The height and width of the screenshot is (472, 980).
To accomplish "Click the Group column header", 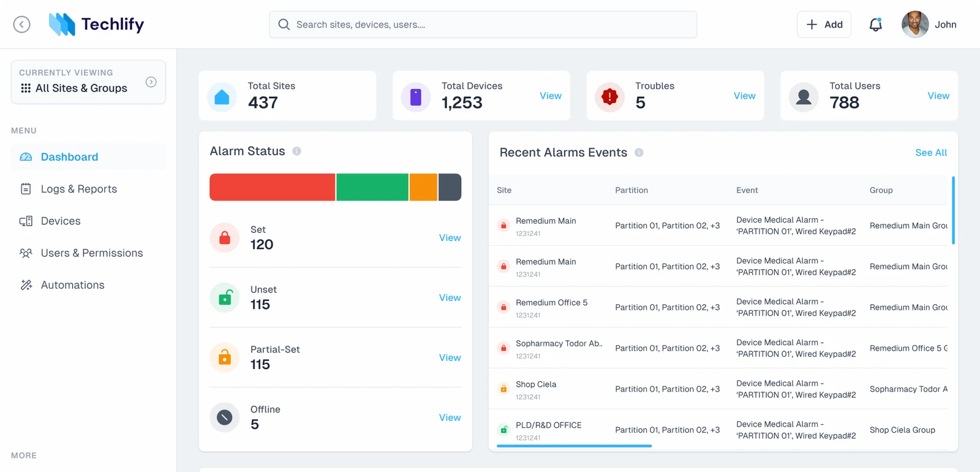I will 881,190.
